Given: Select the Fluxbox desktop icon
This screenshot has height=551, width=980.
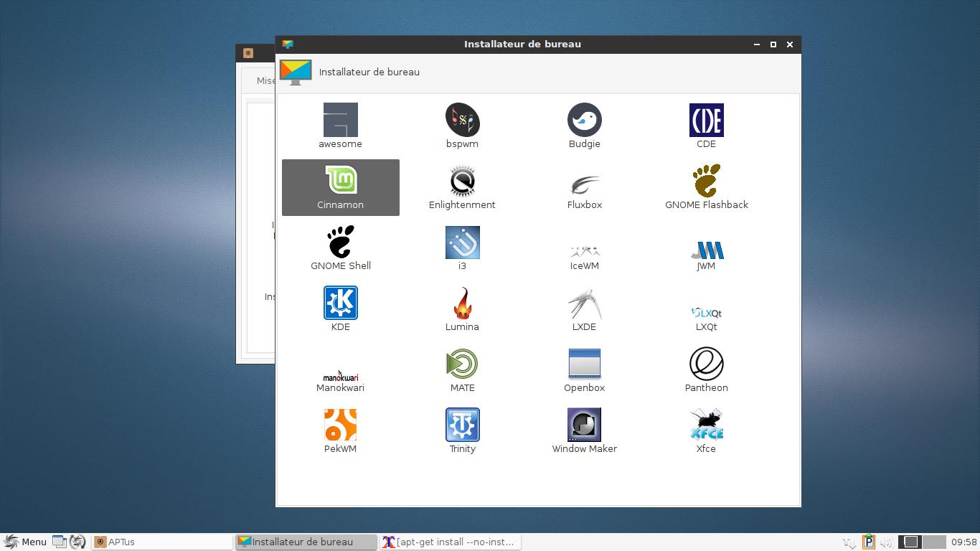Looking at the screenshot, I should coord(584,185).
